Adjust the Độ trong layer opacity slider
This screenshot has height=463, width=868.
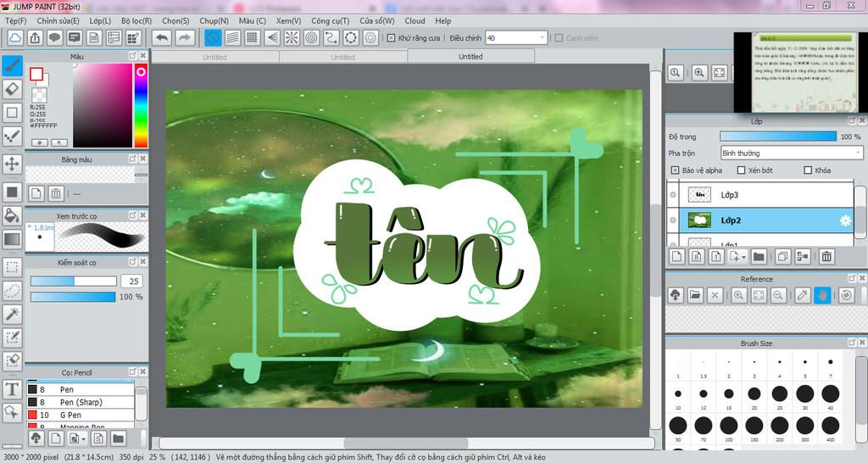[778, 137]
